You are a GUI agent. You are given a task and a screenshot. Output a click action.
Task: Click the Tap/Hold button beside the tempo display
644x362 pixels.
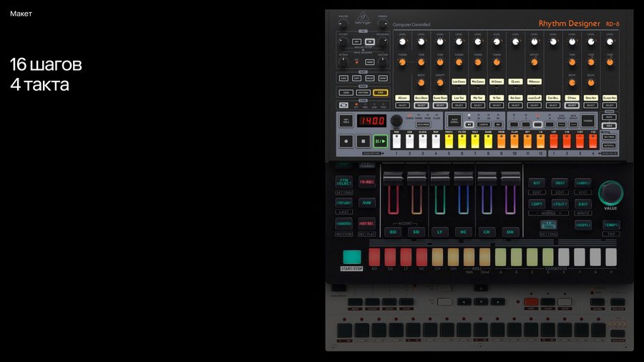(x=346, y=121)
